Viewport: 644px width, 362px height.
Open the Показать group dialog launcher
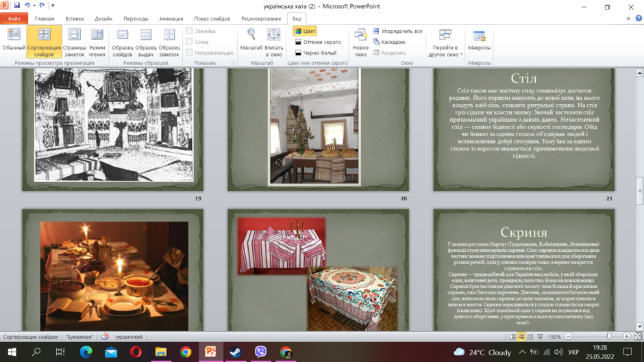(x=234, y=63)
